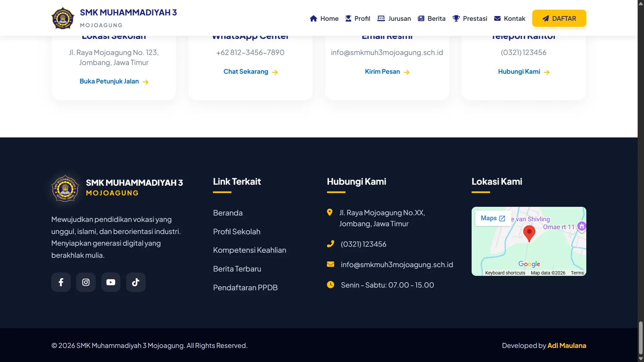Open the Jurusan navigation item

(x=394, y=18)
